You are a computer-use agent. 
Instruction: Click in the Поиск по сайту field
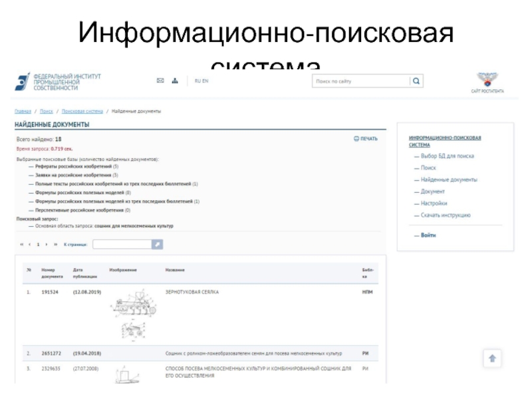(360, 81)
